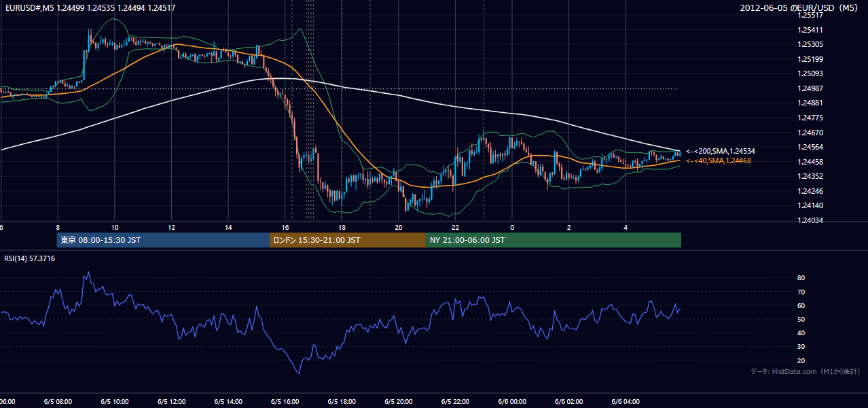Image resolution: width=868 pixels, height=408 pixels.
Task: Select the ロンドン 15:30-21:00 JST session bar
Action: point(348,240)
